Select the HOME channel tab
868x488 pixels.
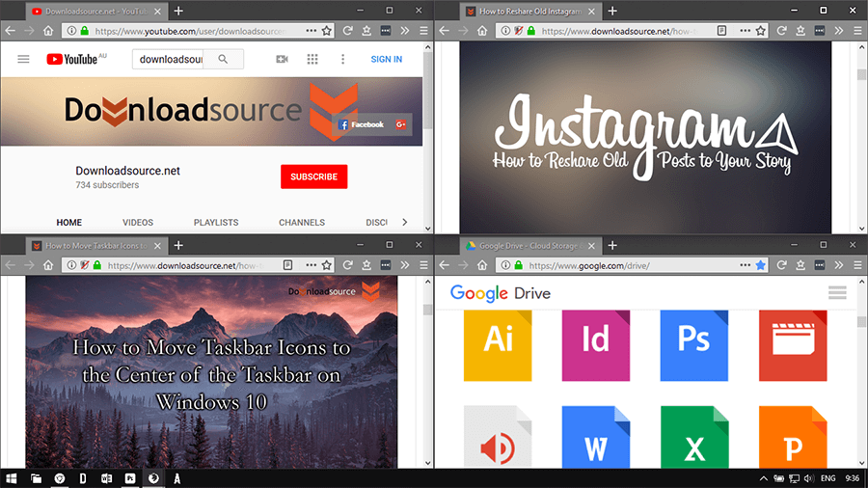pyautogui.click(x=69, y=223)
